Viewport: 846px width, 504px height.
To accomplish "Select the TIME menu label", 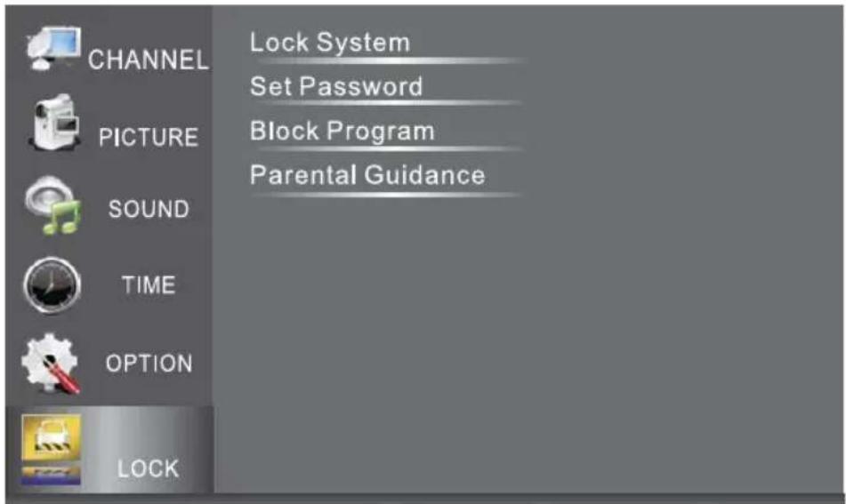I will pos(149,285).
